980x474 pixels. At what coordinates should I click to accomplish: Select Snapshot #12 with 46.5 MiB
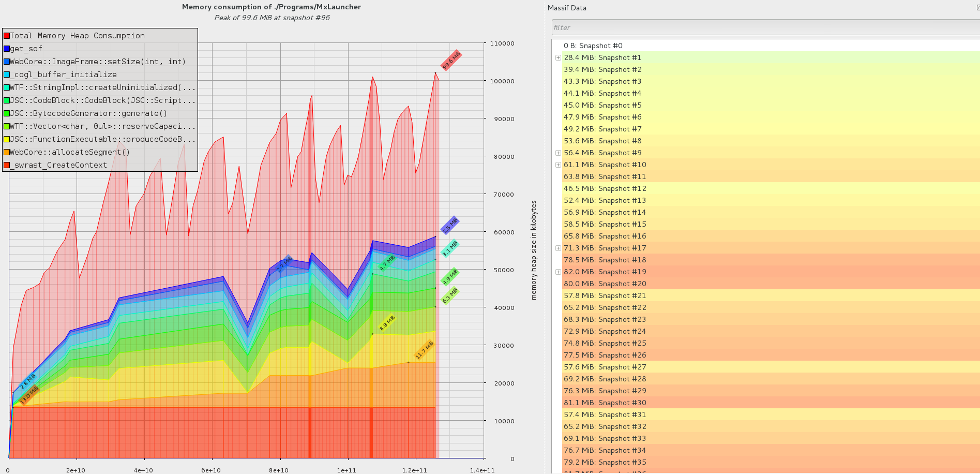605,189
